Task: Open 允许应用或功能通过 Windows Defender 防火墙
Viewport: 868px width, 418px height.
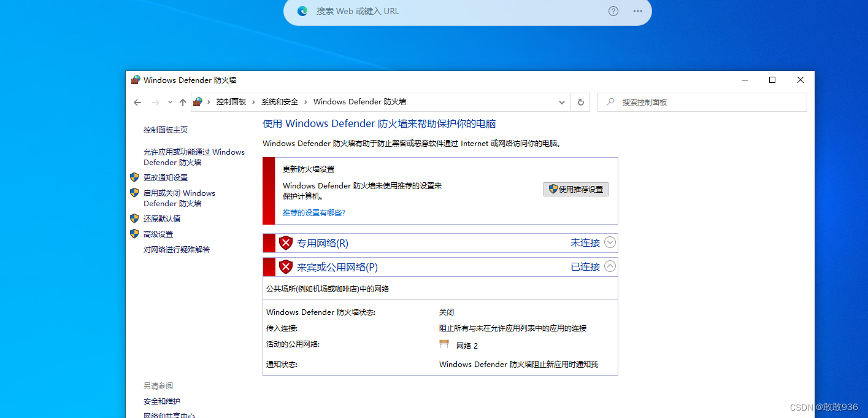Action: click(x=194, y=157)
